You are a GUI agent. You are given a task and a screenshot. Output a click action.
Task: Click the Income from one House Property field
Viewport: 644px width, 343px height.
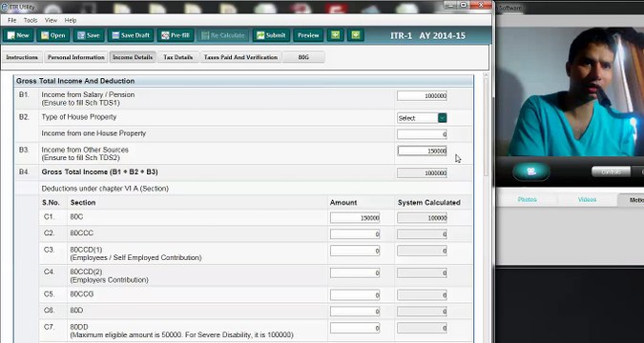click(422, 134)
